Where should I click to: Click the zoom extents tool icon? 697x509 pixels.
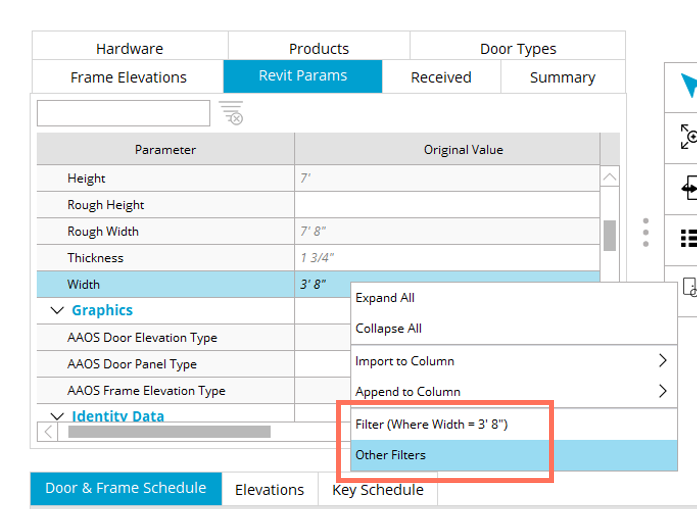coord(689,136)
